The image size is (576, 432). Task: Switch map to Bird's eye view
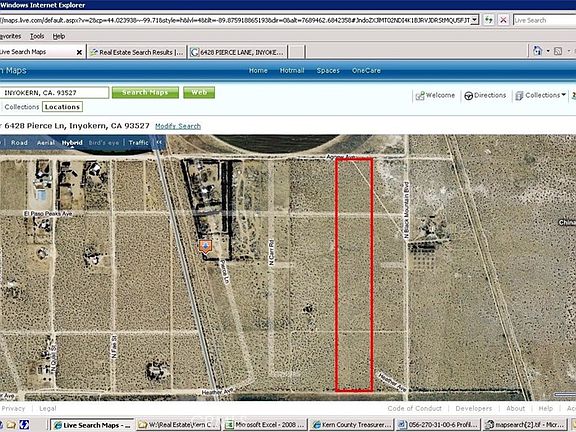(x=104, y=143)
